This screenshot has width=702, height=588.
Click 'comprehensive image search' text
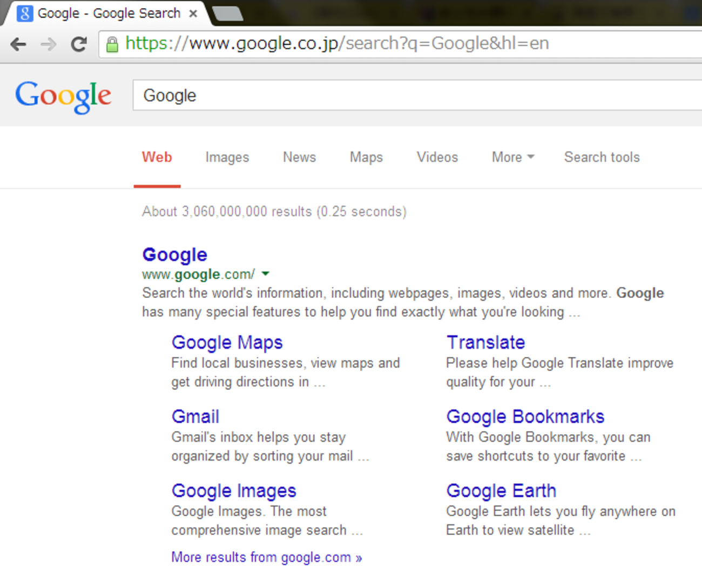click(259, 530)
